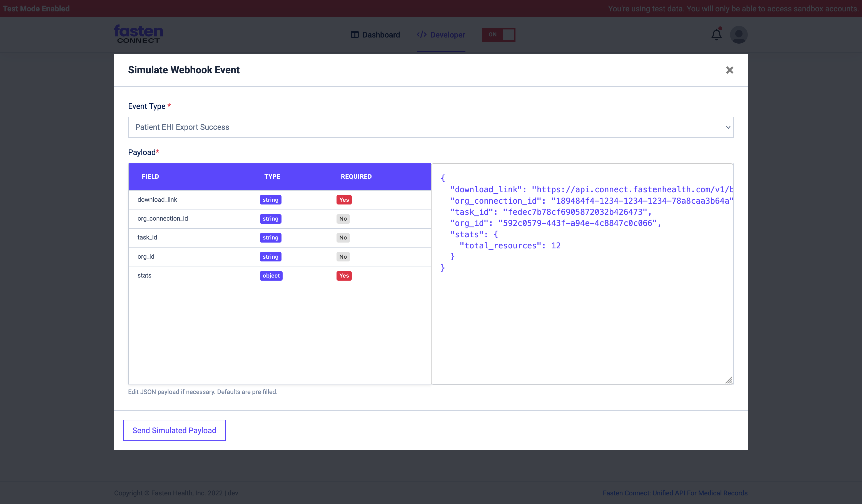Image resolution: width=862 pixels, height=504 pixels.
Task: Click the No required badge for task_id
Action: click(x=343, y=237)
